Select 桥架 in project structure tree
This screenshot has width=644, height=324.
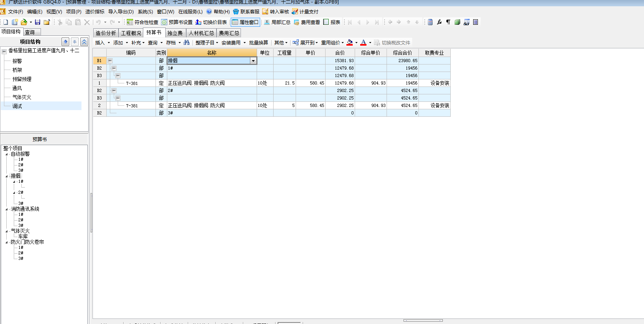click(x=17, y=70)
